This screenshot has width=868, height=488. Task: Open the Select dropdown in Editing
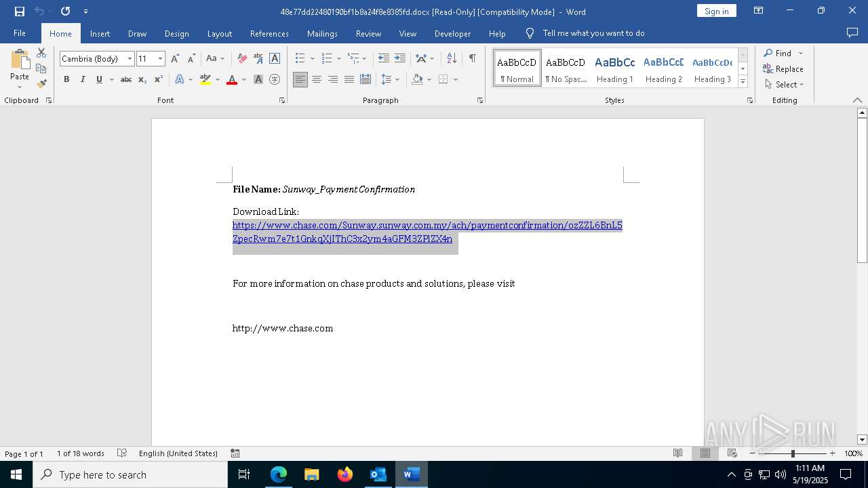pyautogui.click(x=783, y=85)
